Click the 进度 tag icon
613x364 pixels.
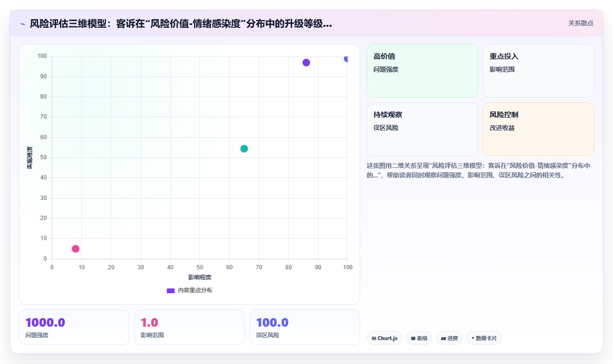click(443, 339)
